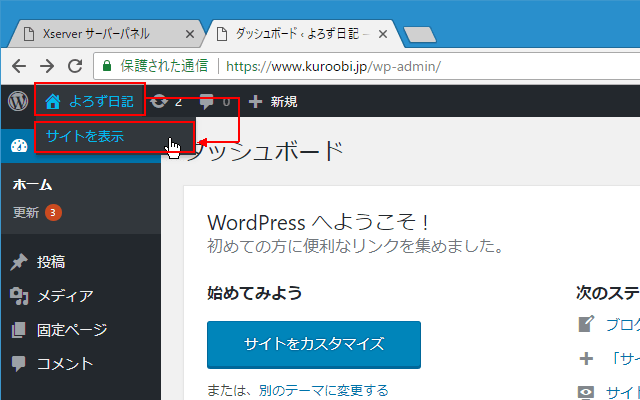Open 更新 with 3 pending updates
640x400 pixels.
[x=37, y=213]
